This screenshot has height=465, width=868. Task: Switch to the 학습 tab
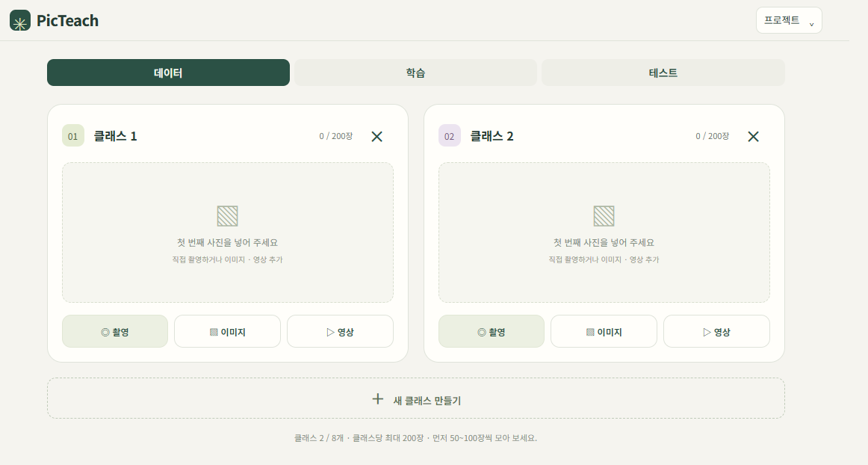[x=415, y=73]
